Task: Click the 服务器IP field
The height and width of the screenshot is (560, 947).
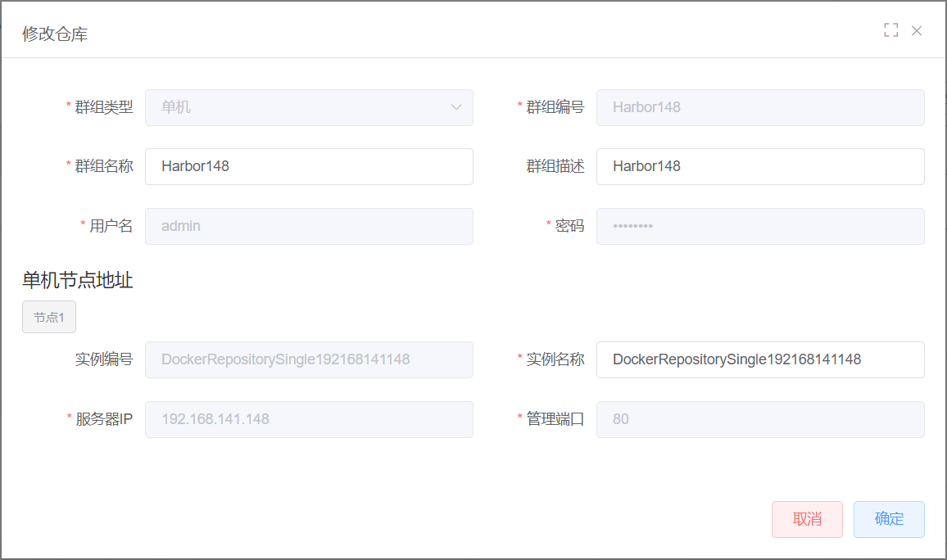Action: tap(309, 419)
